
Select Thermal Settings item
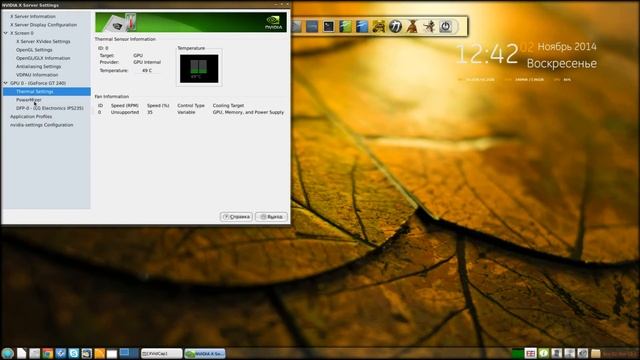tap(47, 91)
